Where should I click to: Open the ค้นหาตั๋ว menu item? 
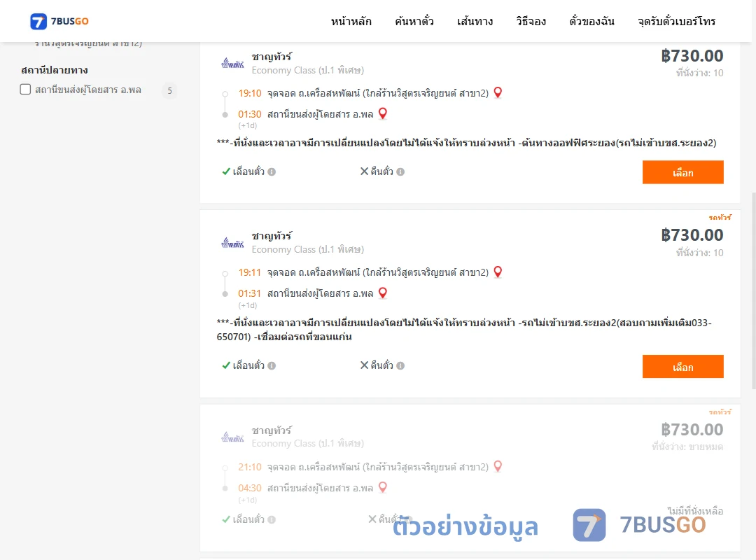(414, 21)
